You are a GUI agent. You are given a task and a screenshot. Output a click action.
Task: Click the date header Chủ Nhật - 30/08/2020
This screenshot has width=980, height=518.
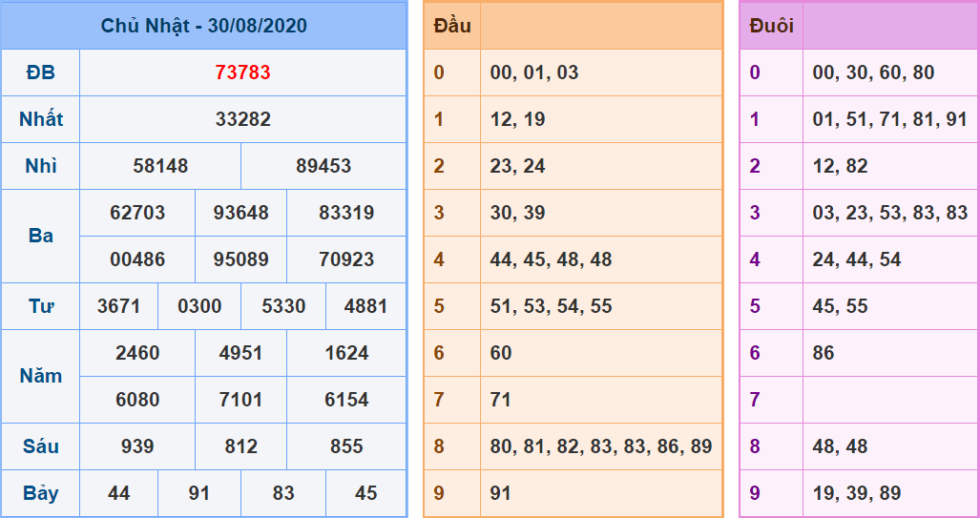coord(203,26)
